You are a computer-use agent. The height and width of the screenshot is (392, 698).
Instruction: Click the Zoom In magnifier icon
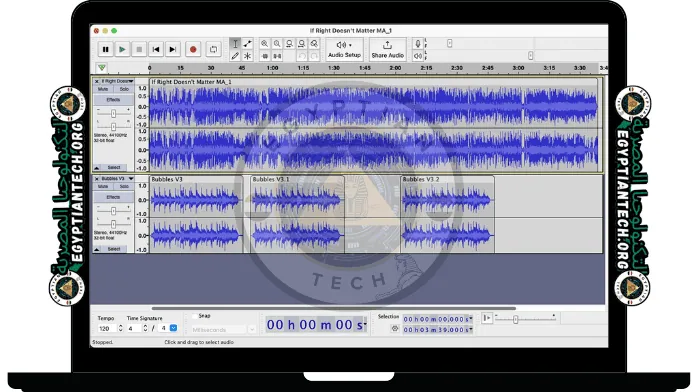pos(264,44)
